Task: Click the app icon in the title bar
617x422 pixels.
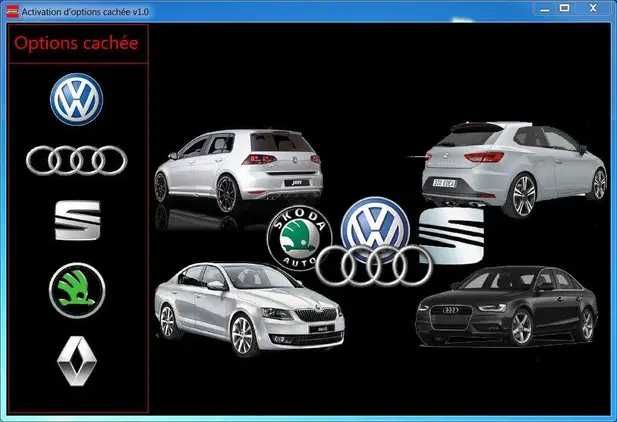Action: coord(12,11)
